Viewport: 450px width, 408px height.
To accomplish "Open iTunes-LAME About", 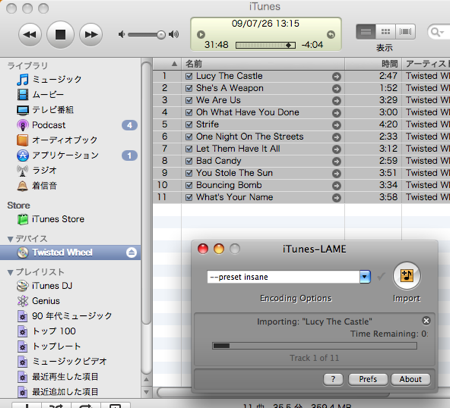I will click(x=410, y=379).
